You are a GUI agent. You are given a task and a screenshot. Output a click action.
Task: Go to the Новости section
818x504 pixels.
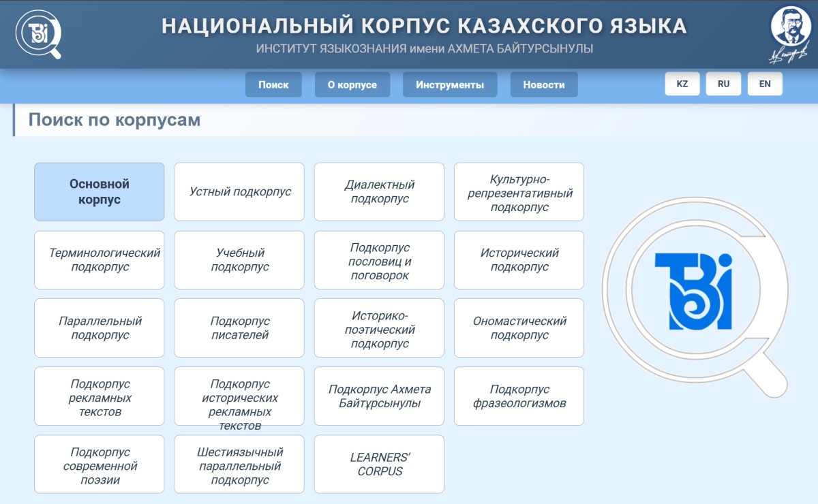tap(544, 84)
